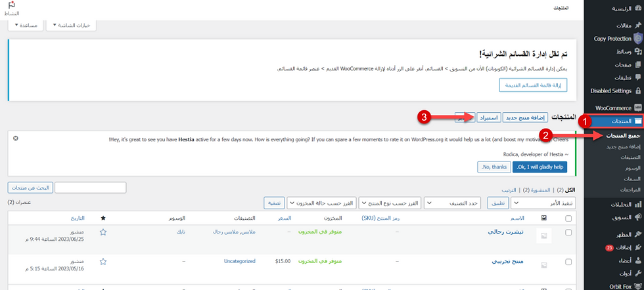644x290 pixels.
Task: Click the WooCommerce logo icon
Action: coord(638,108)
